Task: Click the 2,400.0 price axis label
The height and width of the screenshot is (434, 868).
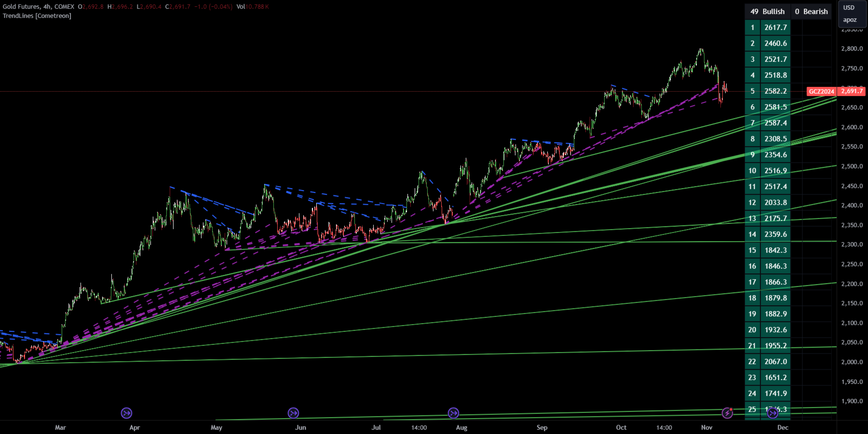Action: point(852,205)
